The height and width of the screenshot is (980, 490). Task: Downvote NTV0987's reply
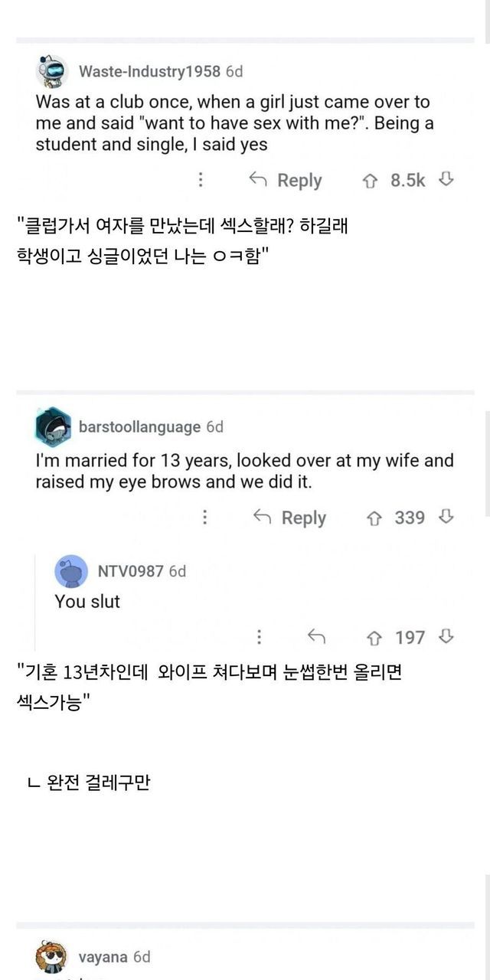click(x=446, y=636)
